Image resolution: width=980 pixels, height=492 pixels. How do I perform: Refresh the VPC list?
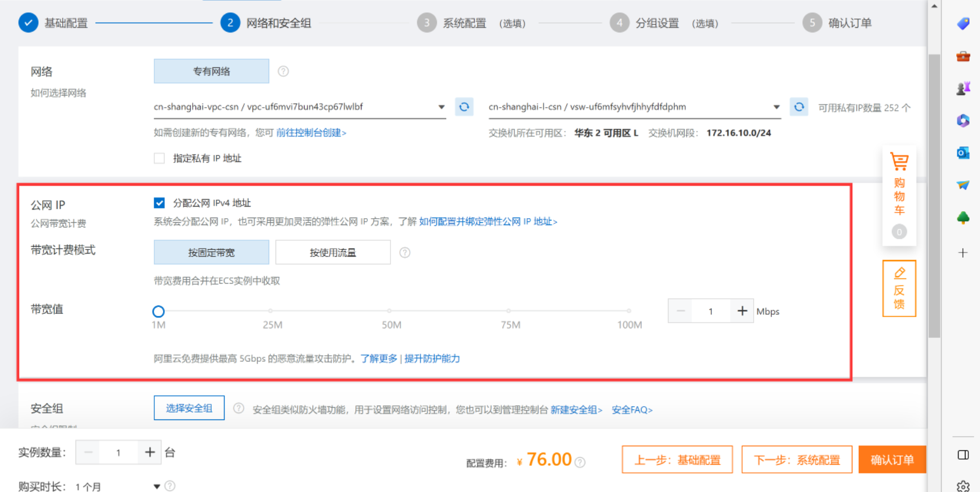464,107
